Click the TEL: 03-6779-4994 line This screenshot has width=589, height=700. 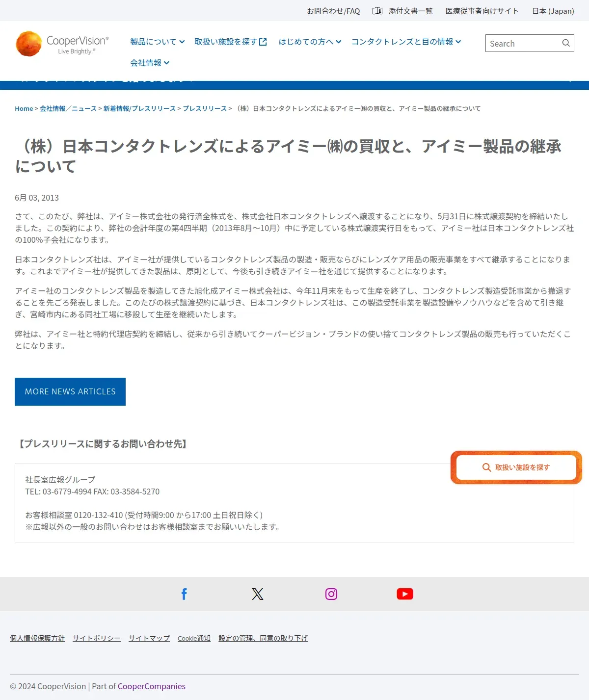(x=92, y=492)
